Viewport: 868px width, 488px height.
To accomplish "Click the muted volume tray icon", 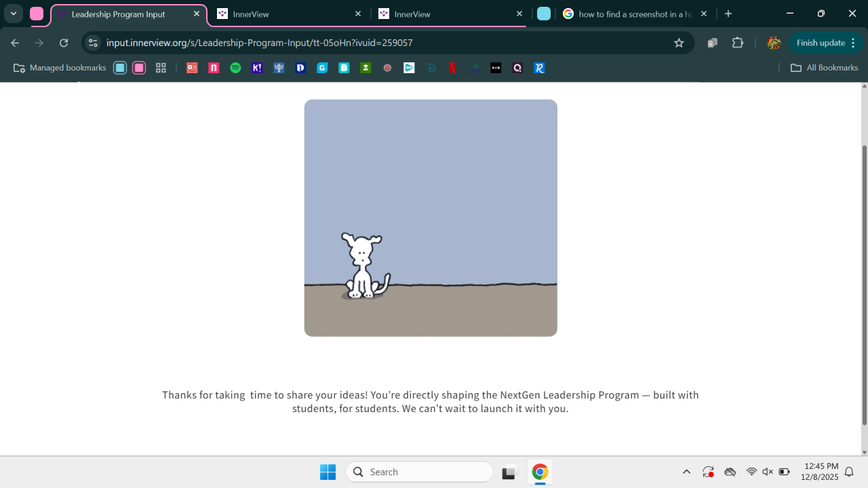I will (768, 472).
